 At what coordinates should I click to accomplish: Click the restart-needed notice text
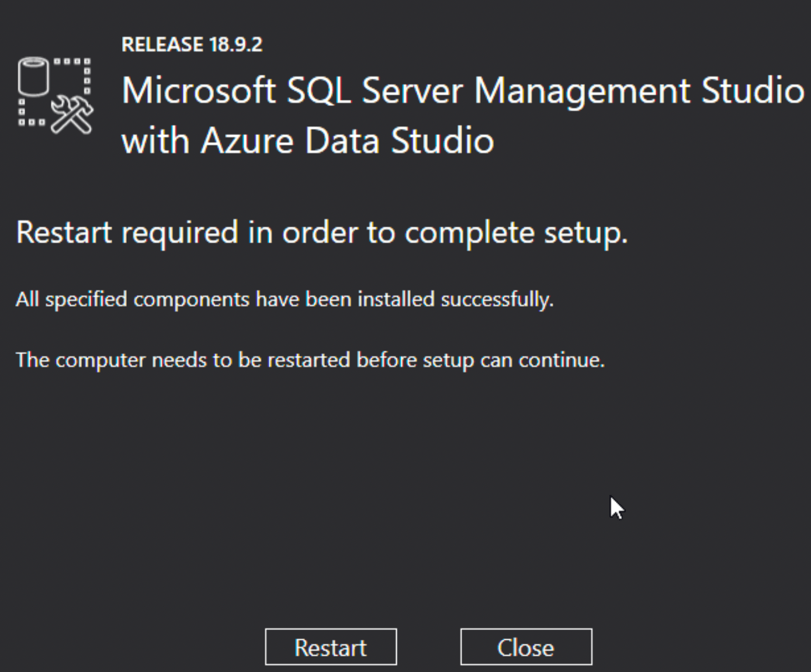point(311,360)
